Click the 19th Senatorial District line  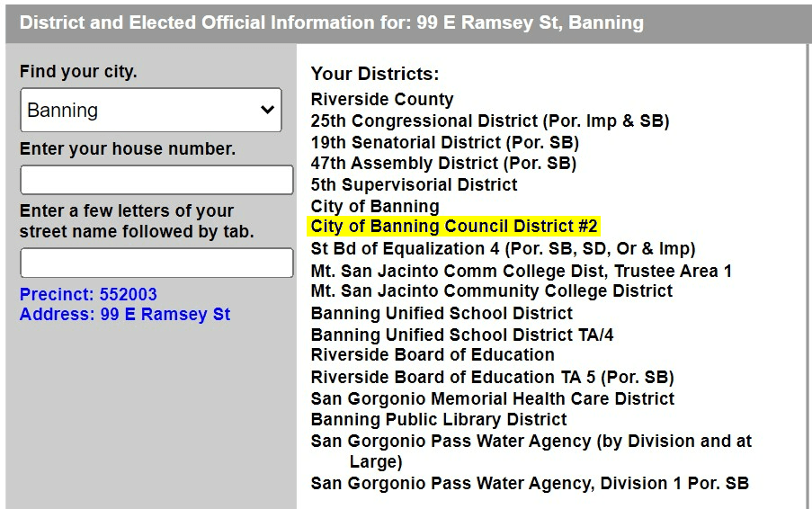point(444,142)
